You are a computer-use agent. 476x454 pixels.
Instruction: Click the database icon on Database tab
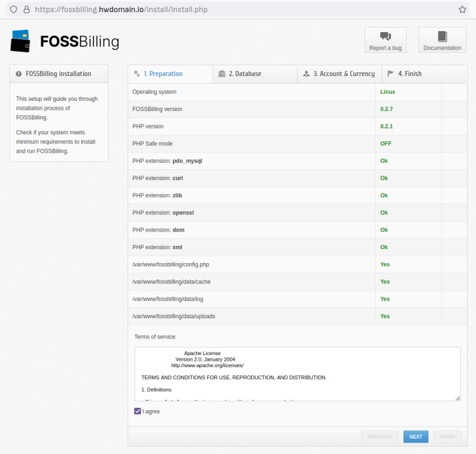pyautogui.click(x=222, y=74)
